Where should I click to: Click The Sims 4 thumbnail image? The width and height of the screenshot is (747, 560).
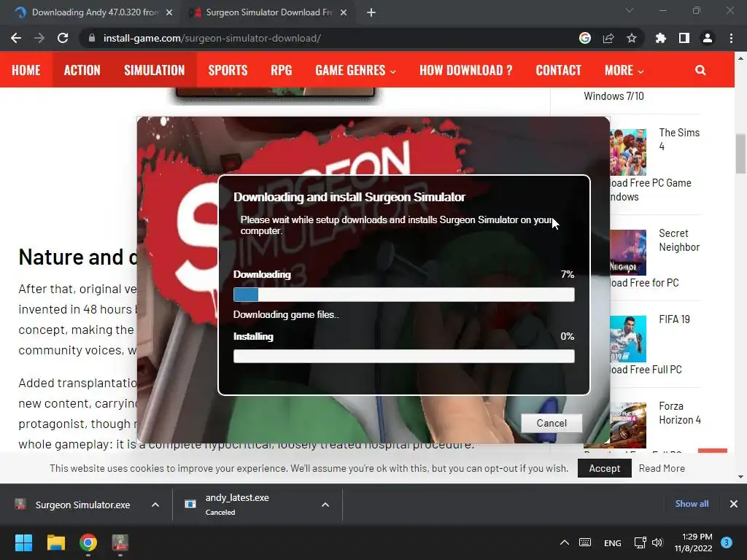coord(628,152)
